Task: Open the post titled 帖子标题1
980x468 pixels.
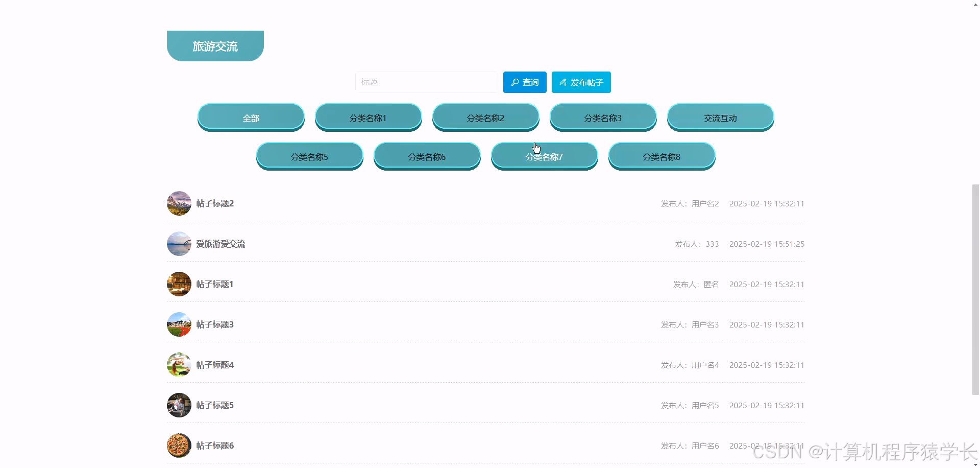Action: click(x=215, y=284)
